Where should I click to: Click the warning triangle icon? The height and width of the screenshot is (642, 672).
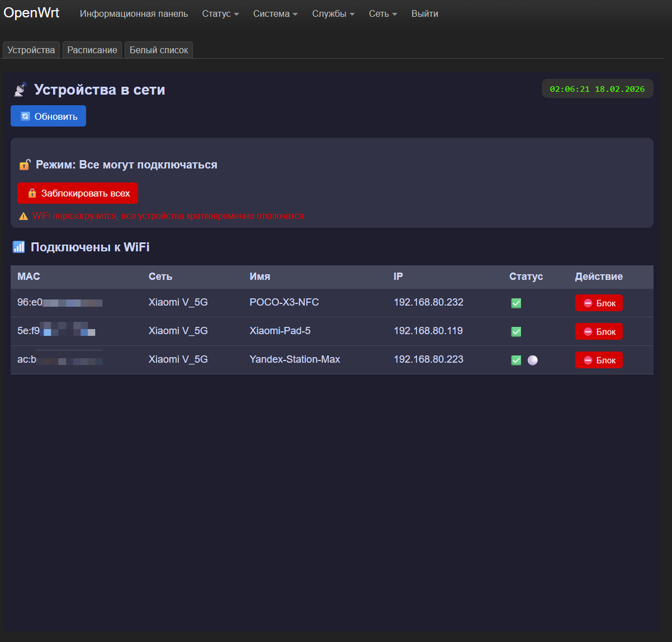[24, 216]
